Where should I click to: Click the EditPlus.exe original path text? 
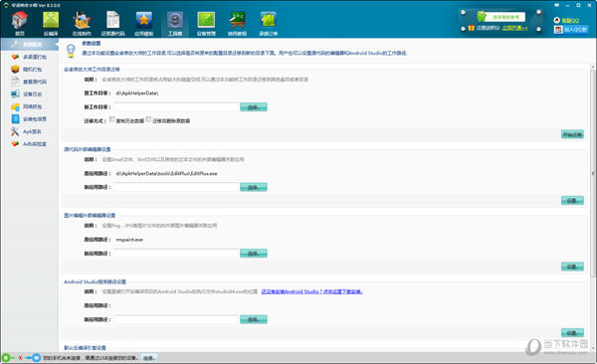(x=166, y=174)
